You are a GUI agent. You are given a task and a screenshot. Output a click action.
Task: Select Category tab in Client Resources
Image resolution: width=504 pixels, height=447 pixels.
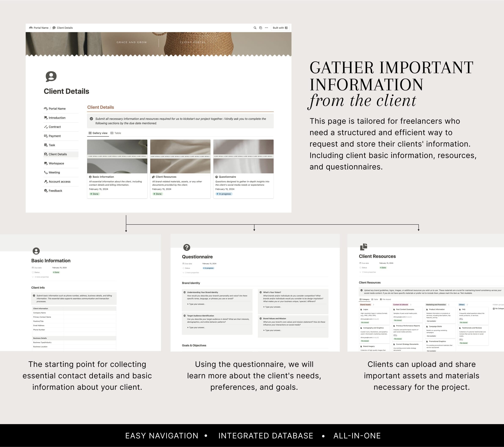364,299
